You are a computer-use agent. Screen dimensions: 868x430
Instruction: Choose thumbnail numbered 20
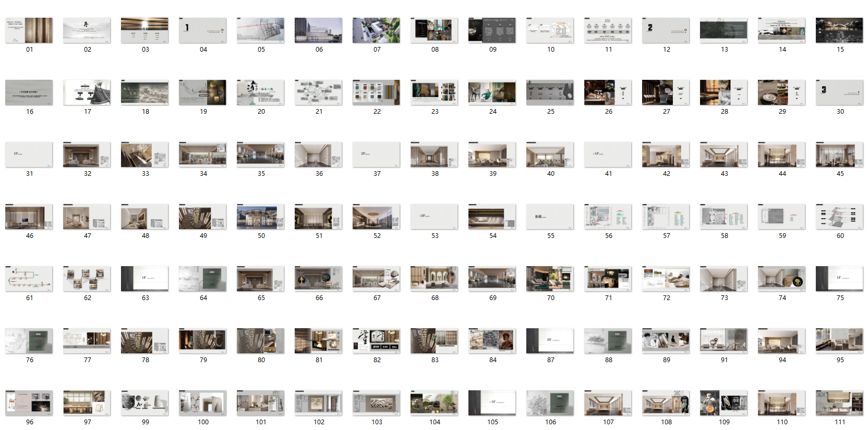pyautogui.click(x=261, y=92)
